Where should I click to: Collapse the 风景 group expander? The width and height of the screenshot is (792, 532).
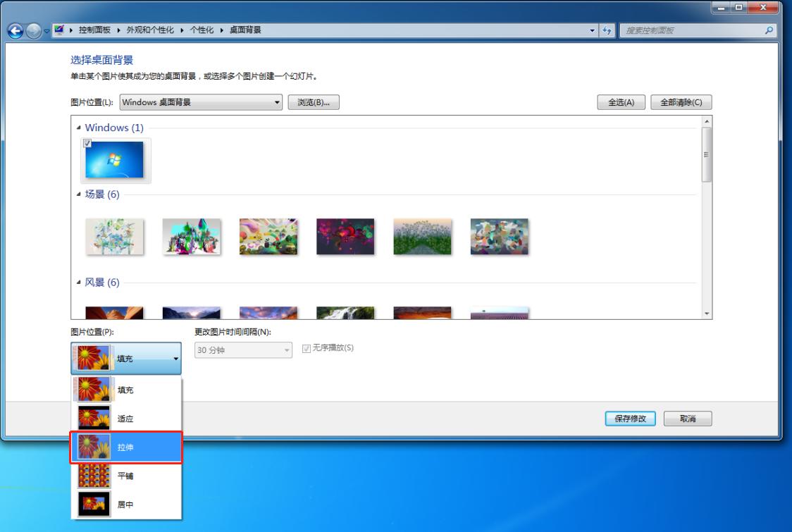coord(79,283)
